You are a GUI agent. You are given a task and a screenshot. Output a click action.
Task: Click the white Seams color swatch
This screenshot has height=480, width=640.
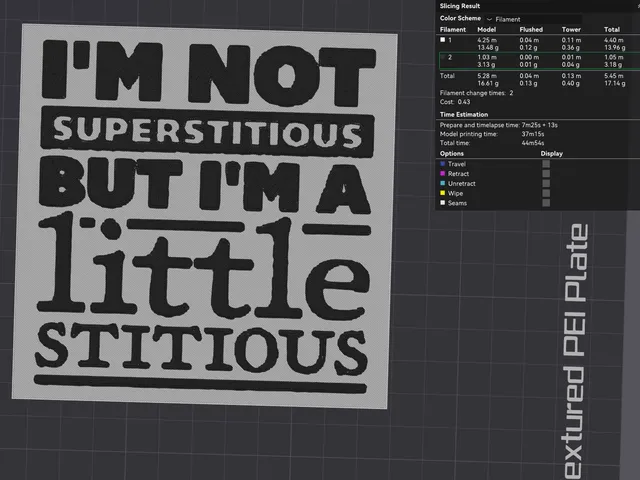click(x=442, y=203)
